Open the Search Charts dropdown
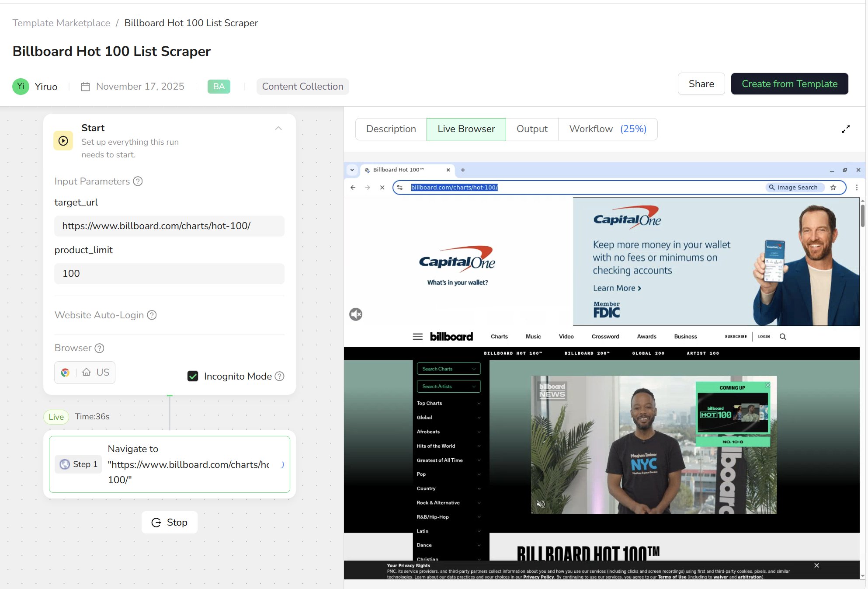 [449, 369]
